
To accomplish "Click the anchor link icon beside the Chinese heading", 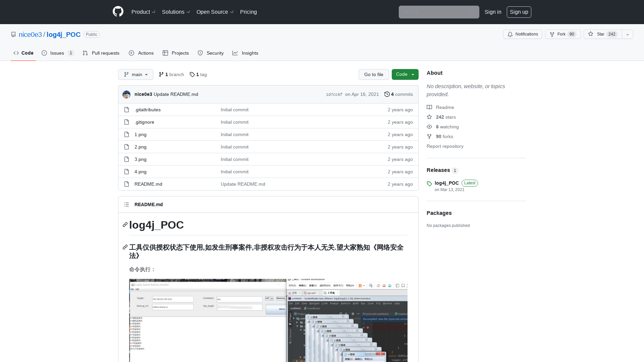I will (x=125, y=247).
